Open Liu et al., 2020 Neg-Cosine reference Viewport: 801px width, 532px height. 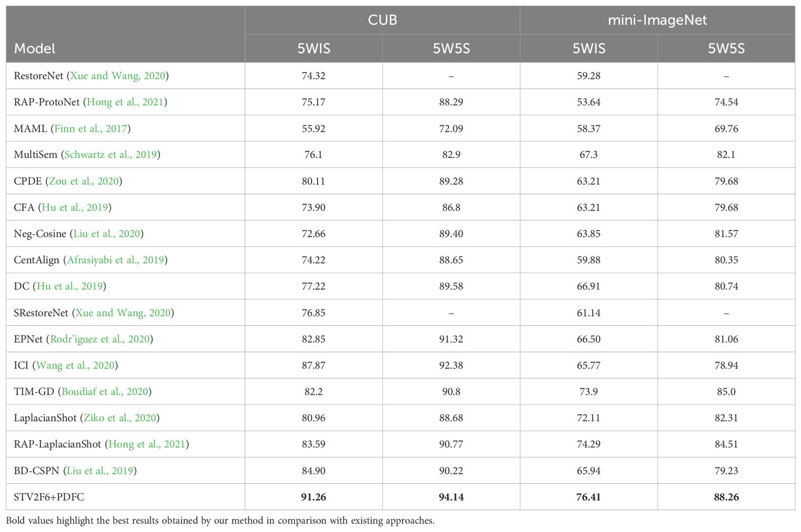(107, 234)
